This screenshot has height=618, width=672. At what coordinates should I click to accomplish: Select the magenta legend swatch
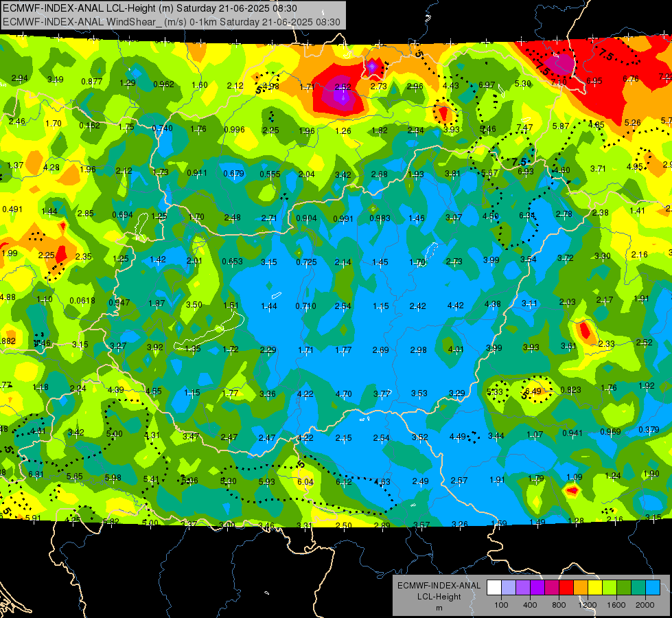(552, 588)
